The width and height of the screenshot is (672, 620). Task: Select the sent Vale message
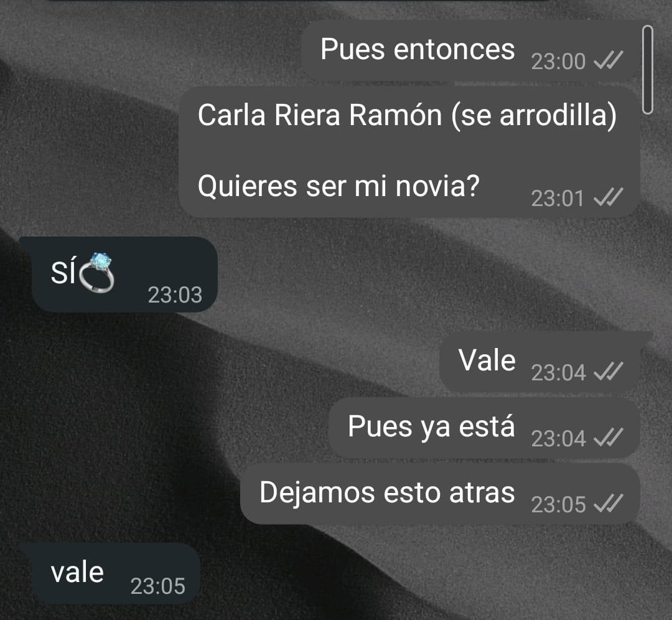[x=540, y=362]
